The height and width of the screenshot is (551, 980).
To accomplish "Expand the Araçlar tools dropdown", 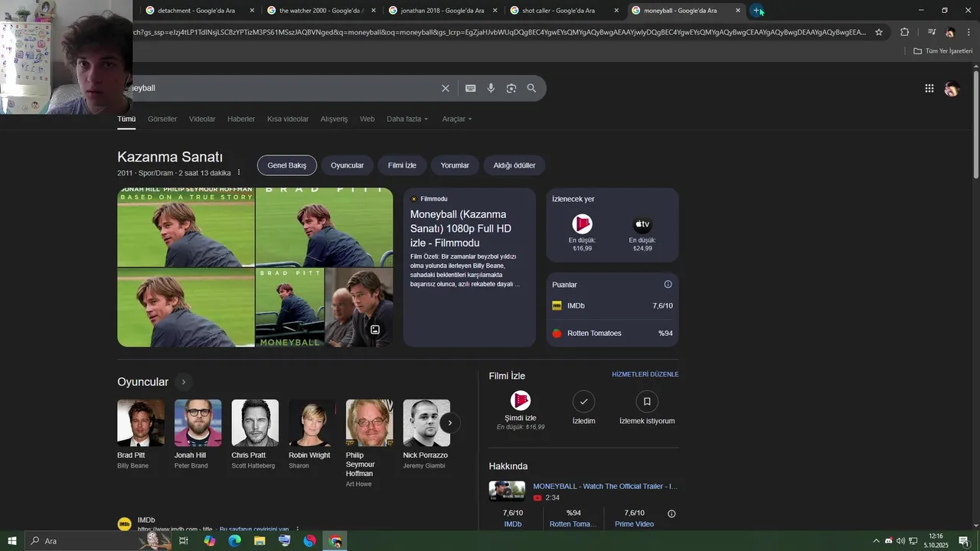I will coord(457,119).
